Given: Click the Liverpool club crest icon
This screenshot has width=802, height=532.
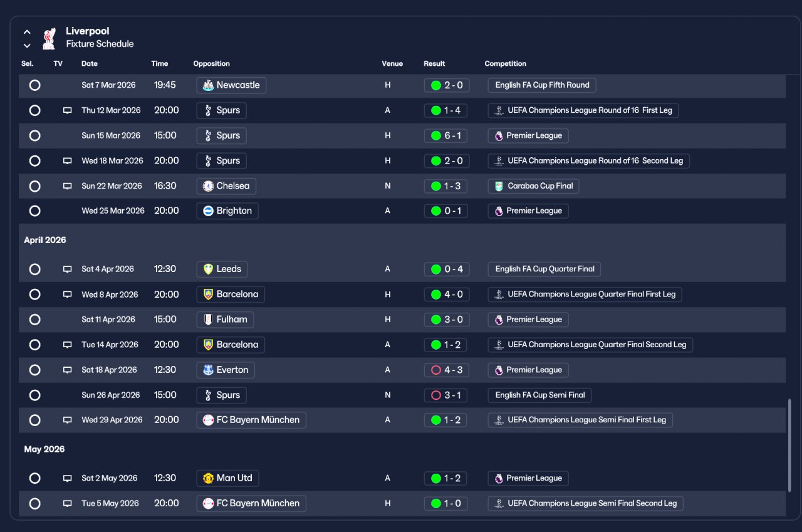Looking at the screenshot, I should (49, 38).
